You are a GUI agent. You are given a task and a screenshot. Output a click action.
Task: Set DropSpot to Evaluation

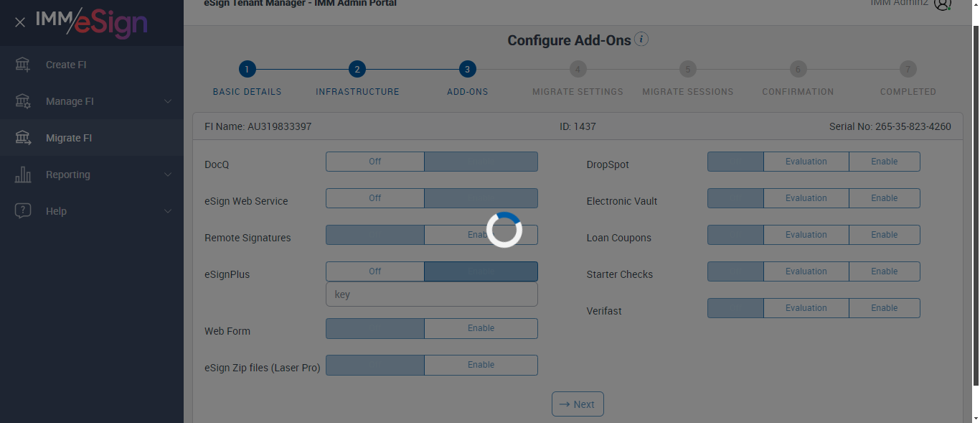click(806, 162)
